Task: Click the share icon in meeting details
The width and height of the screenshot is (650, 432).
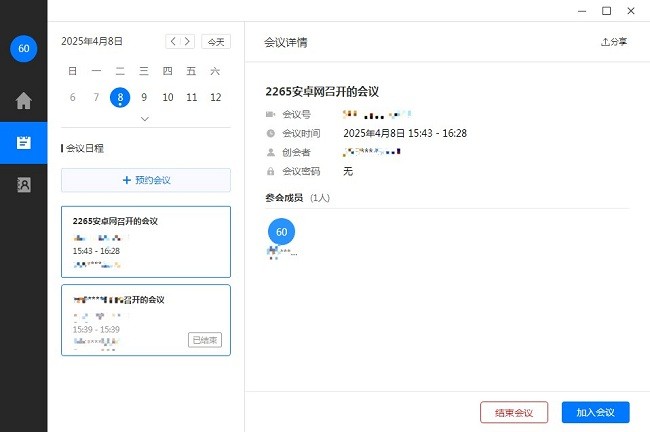Action: click(614, 42)
